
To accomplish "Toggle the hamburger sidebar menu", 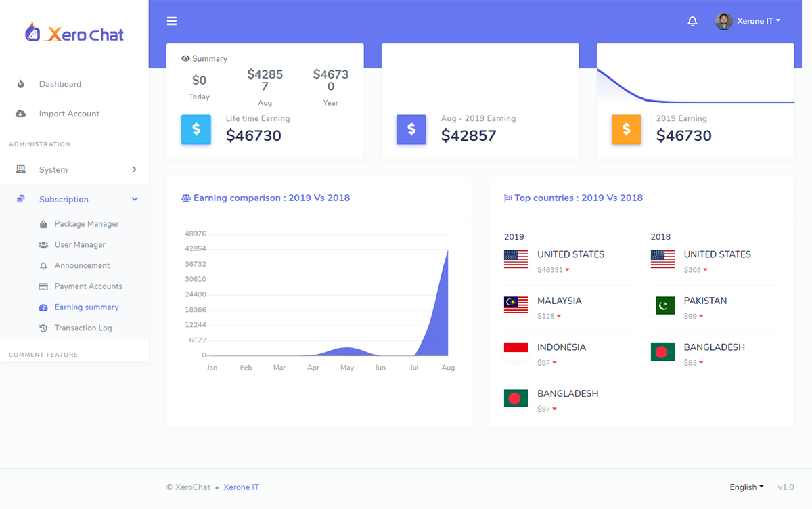I will coord(172,21).
